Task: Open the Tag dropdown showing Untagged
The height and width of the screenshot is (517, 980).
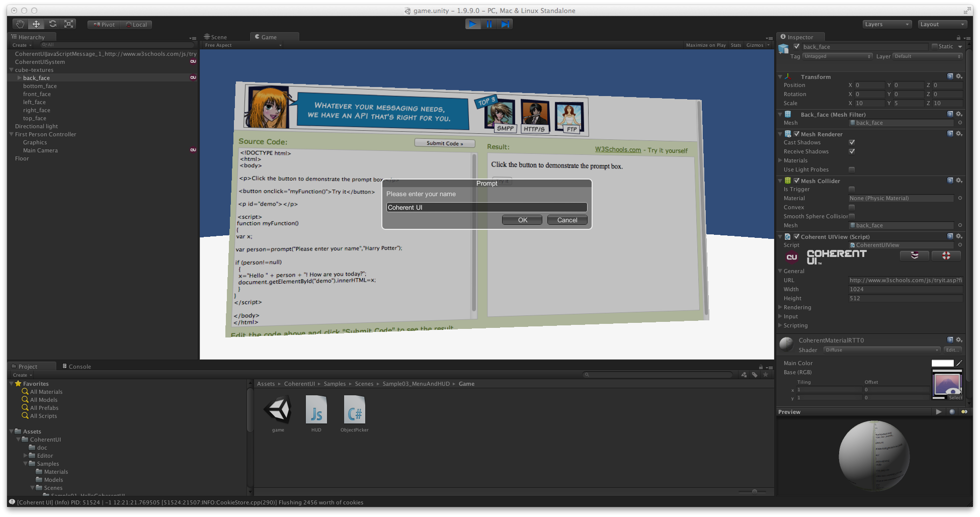Action: coord(837,56)
